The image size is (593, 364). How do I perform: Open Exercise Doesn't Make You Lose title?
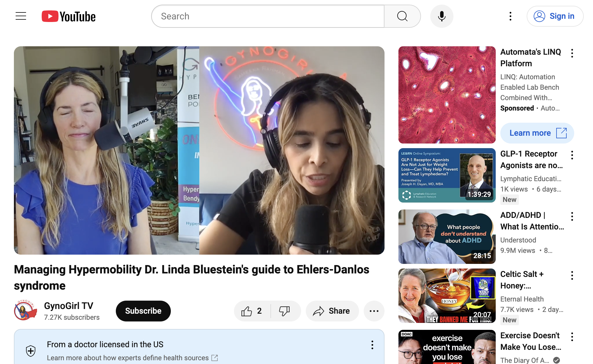coord(531,341)
